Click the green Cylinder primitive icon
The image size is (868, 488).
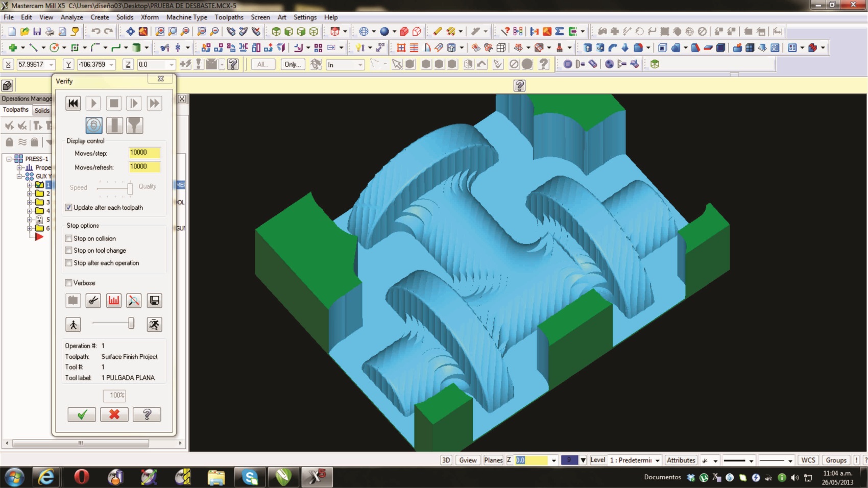(136, 48)
